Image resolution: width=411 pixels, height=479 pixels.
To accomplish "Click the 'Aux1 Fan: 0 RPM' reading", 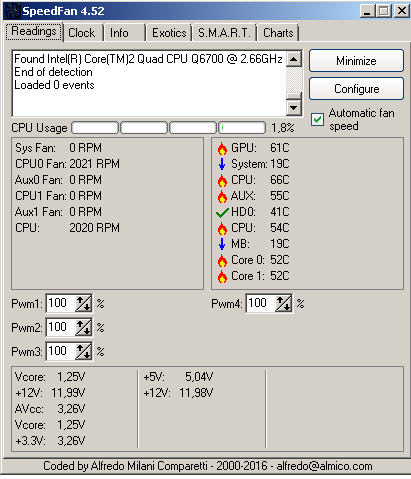I will tap(58, 212).
